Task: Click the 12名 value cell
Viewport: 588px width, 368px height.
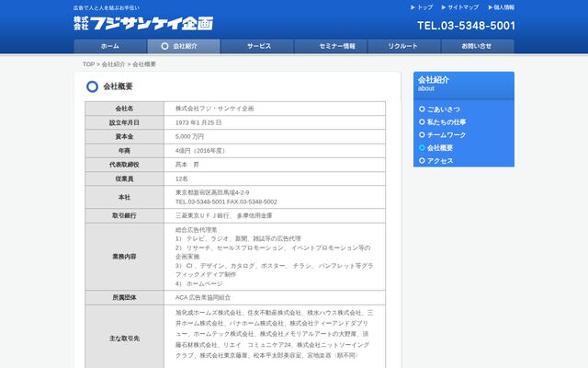Action: 275,178
